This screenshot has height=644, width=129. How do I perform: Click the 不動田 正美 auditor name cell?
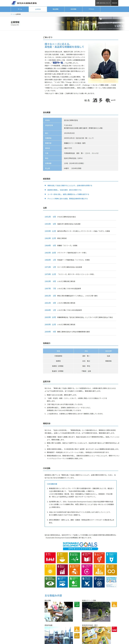tap(86, 371)
